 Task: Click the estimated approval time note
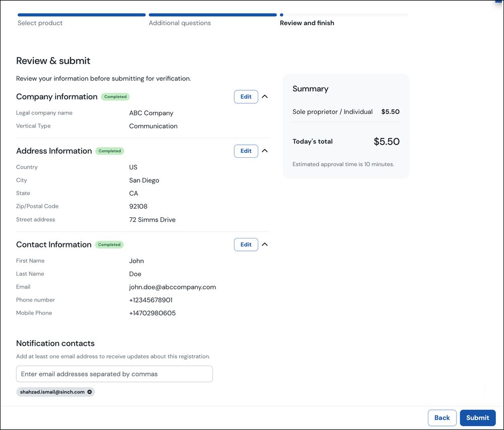coord(343,164)
